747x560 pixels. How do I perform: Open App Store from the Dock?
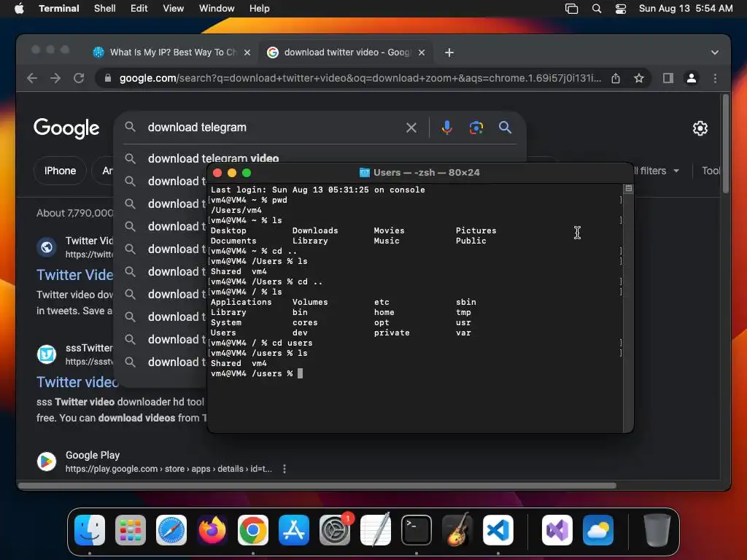pyautogui.click(x=294, y=530)
